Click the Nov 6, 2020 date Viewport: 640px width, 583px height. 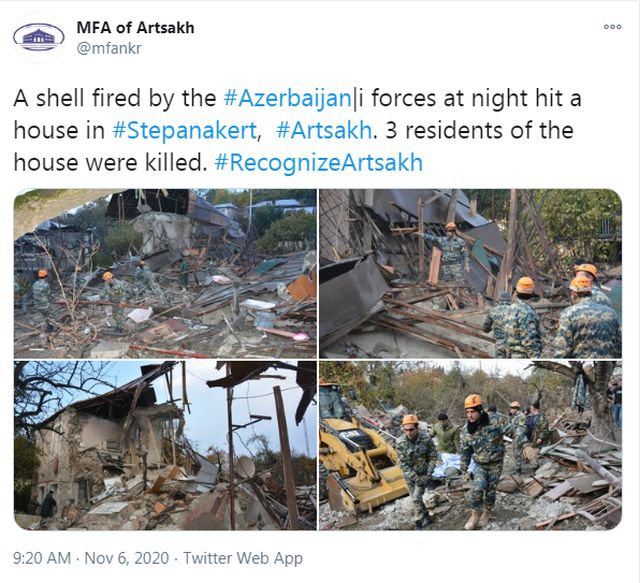click(127, 558)
